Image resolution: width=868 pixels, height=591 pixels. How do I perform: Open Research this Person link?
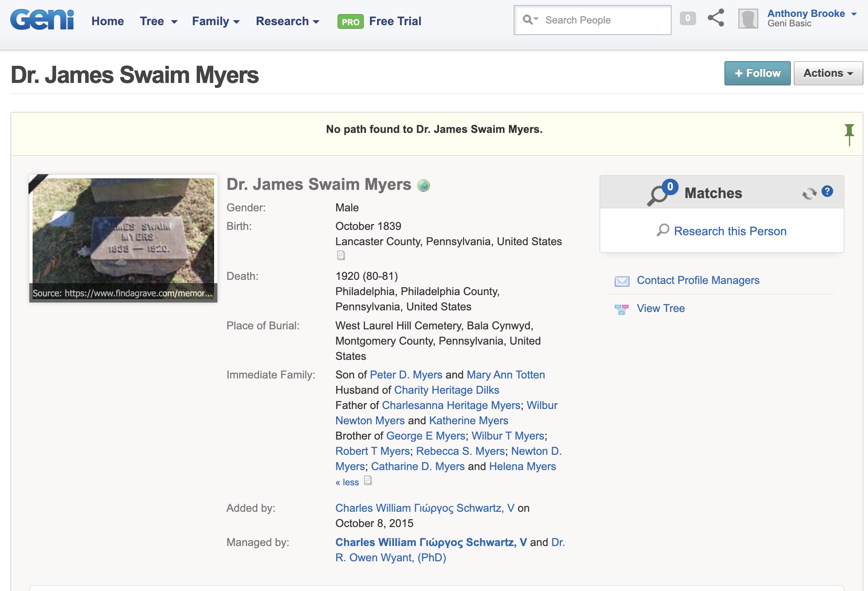[x=729, y=231]
